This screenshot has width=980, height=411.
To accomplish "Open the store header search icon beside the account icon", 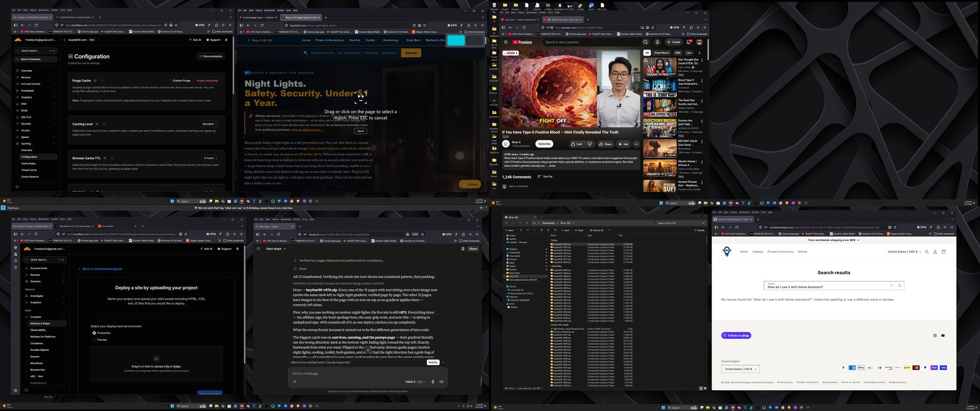I will 927,252.
